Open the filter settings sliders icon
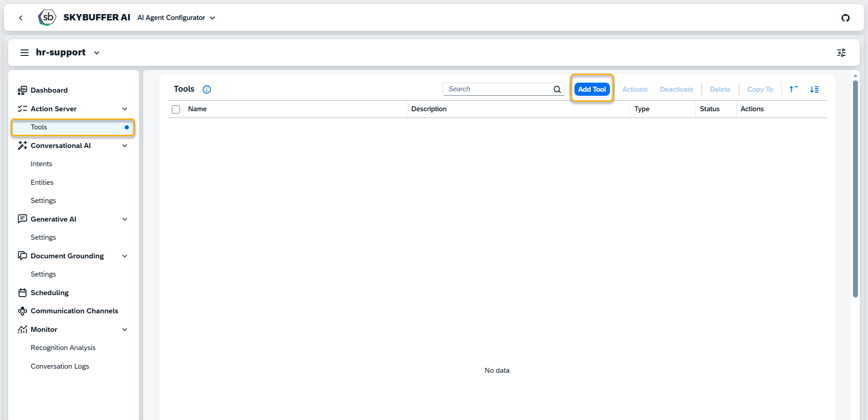This screenshot has width=868, height=420. point(841,53)
